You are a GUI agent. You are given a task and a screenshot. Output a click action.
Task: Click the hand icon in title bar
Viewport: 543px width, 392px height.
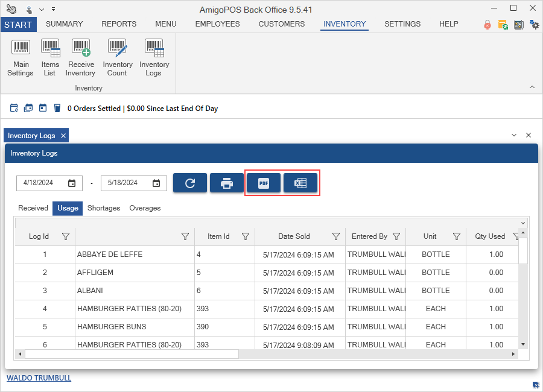click(x=11, y=8)
